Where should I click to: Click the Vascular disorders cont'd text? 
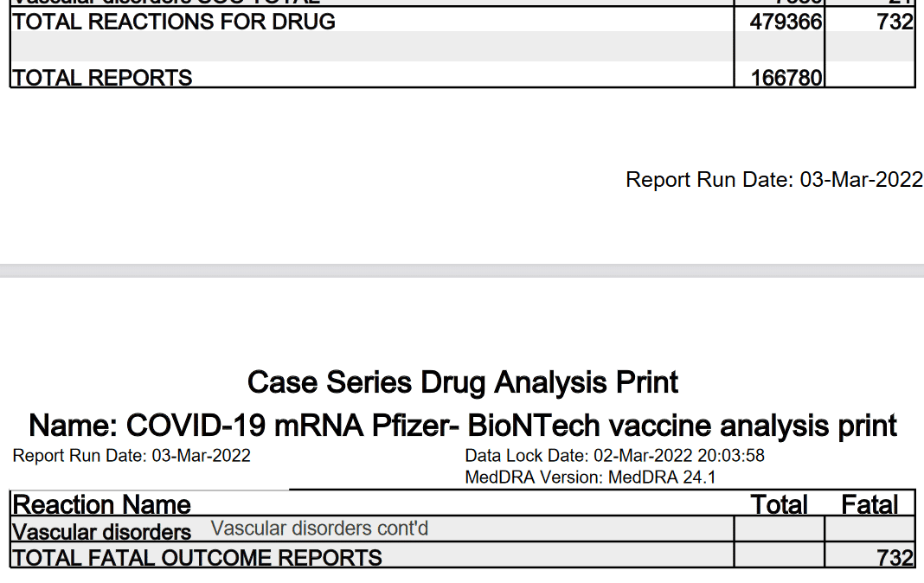click(319, 529)
